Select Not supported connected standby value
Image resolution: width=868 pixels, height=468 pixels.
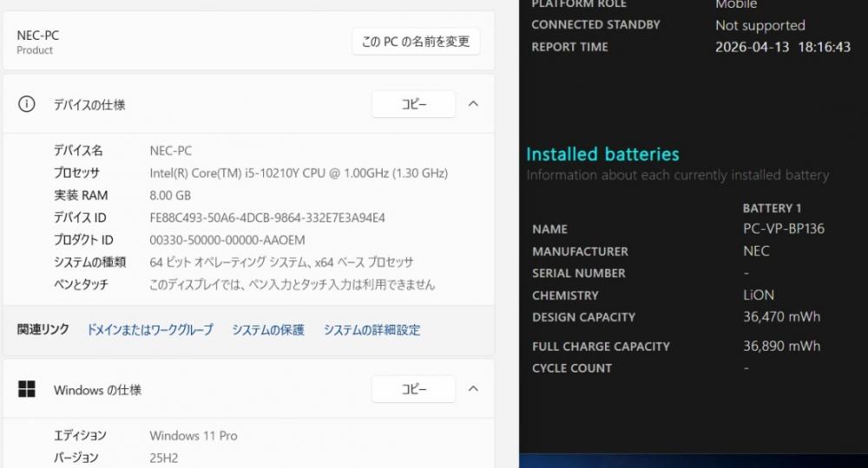click(x=760, y=25)
